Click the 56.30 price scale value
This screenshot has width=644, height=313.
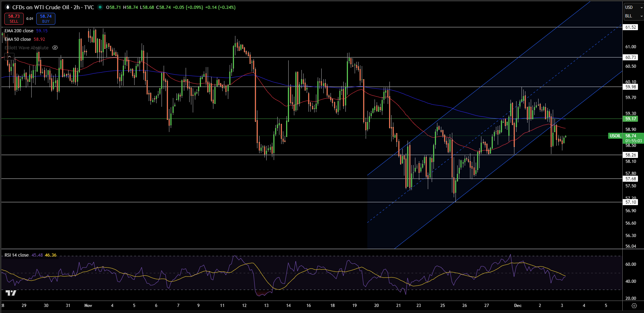(631, 235)
